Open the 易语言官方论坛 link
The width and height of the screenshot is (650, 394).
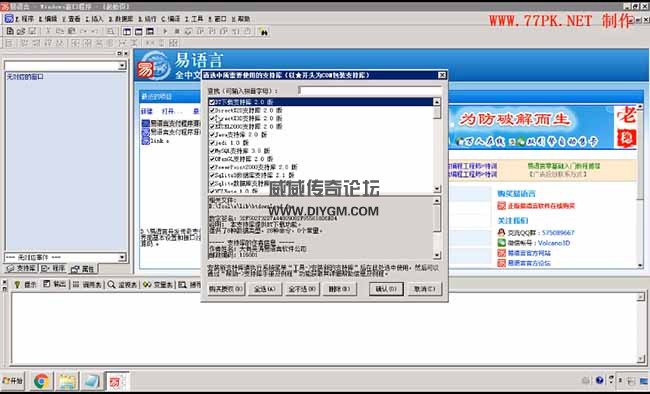point(529,263)
